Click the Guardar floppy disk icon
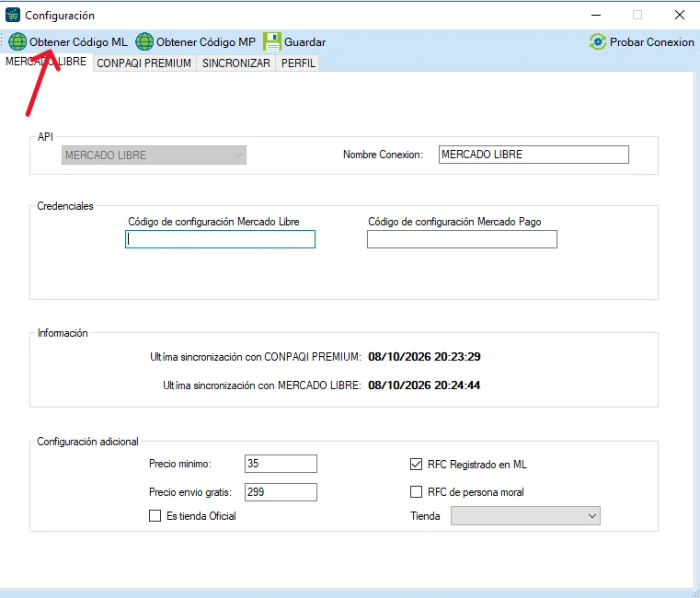700x598 pixels. click(x=272, y=41)
